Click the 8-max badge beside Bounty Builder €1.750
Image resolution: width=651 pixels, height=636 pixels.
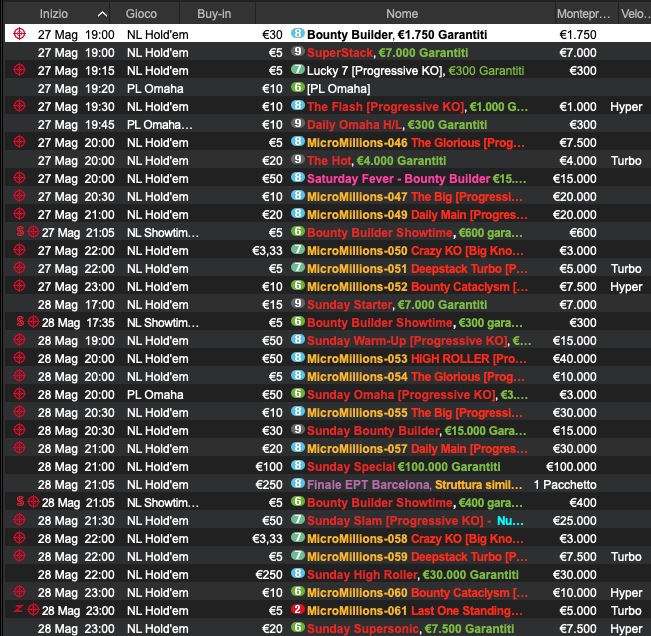coord(297,33)
